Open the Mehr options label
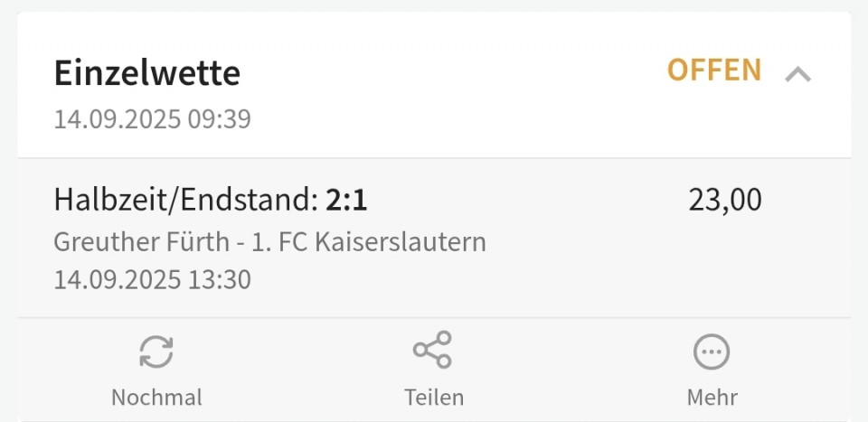 [712, 398]
